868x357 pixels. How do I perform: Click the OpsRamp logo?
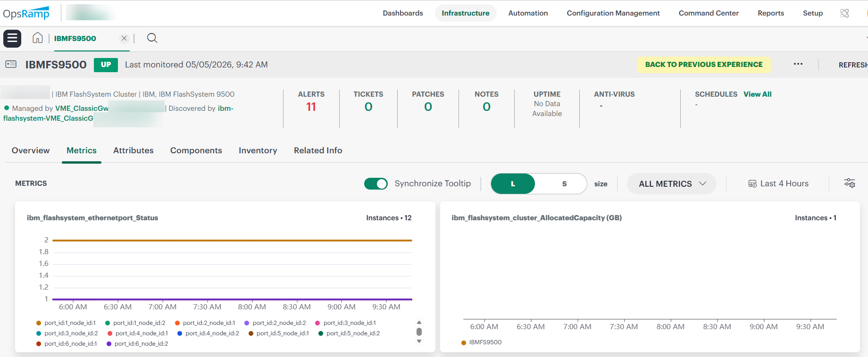click(26, 13)
